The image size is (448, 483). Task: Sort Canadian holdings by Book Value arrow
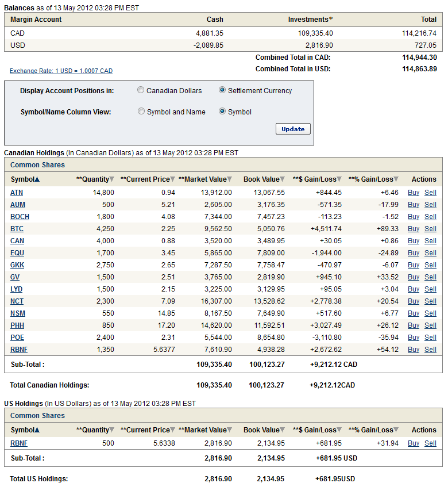coord(282,179)
